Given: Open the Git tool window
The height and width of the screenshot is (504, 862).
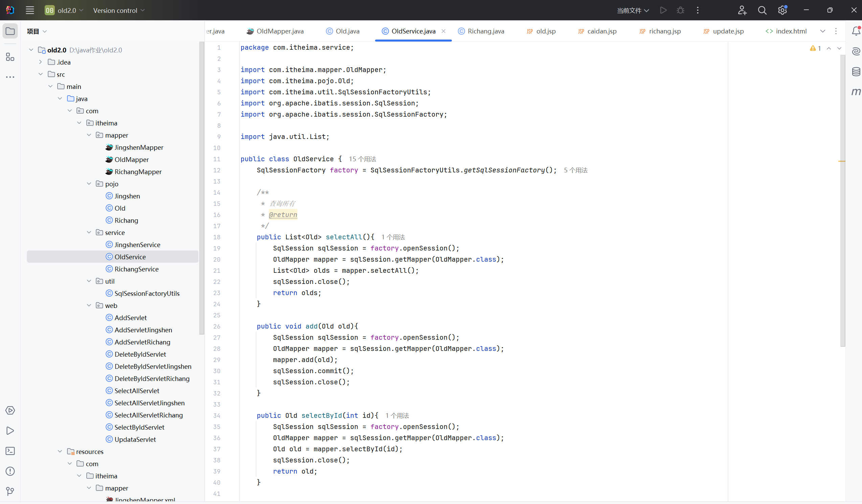Looking at the screenshot, I should click(10, 491).
